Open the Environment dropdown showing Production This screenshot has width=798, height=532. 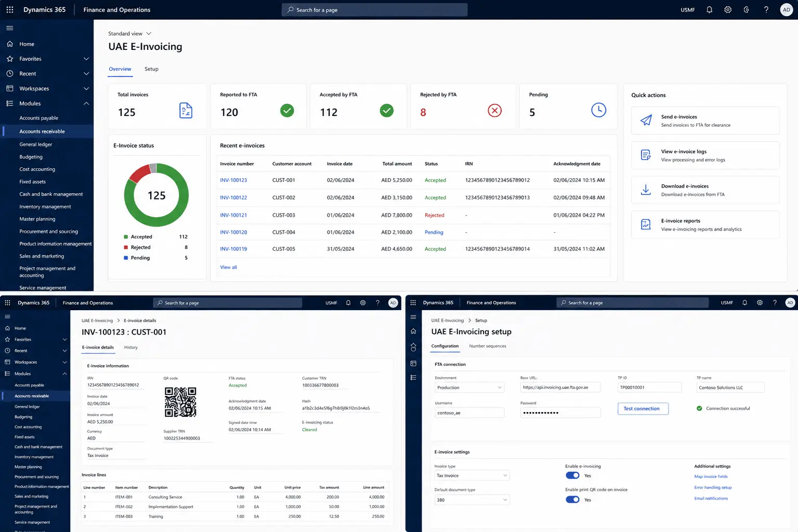click(469, 388)
